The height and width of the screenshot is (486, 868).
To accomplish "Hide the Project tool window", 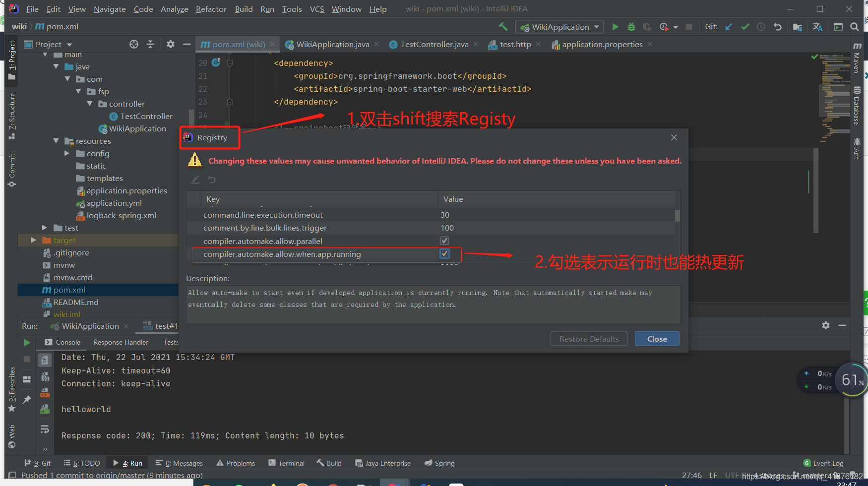I will (186, 44).
